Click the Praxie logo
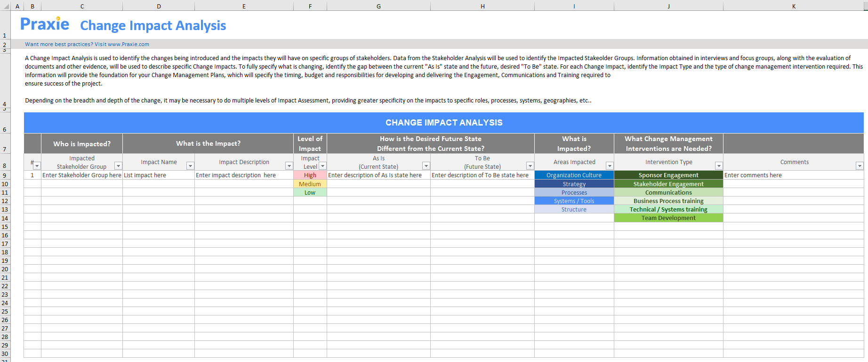868x362 pixels. tap(45, 24)
